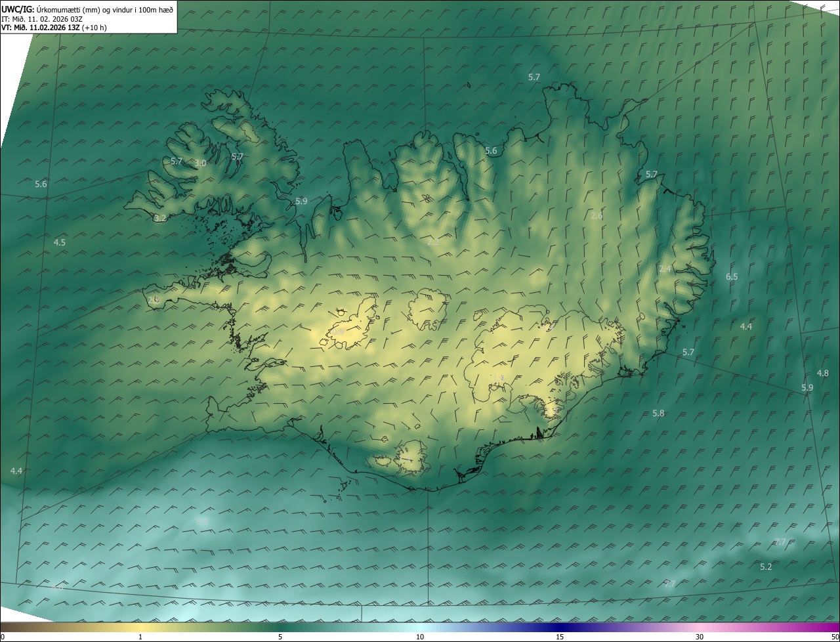Click the 5.8 value southeast of Iceland
The image size is (840, 642).
[x=658, y=414]
